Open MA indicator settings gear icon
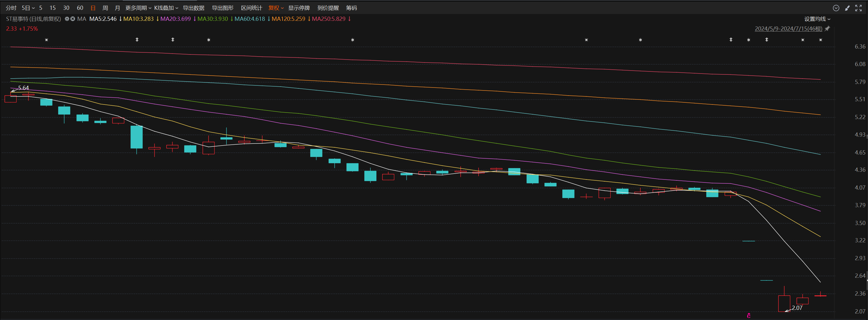The height and width of the screenshot is (320, 868). coord(67,19)
